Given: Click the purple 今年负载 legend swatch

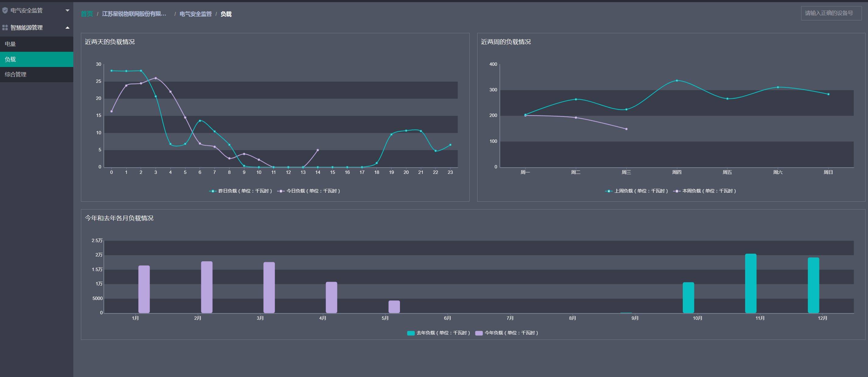Looking at the screenshot, I should [479, 333].
